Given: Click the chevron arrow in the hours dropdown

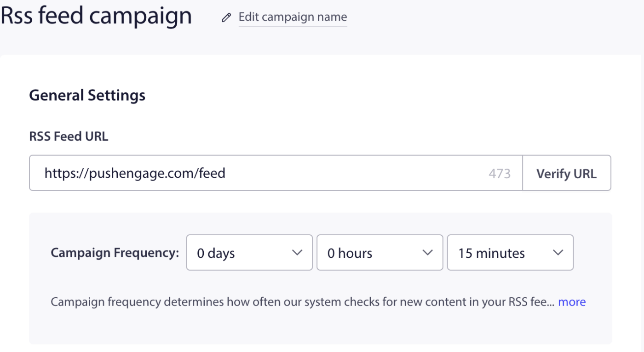Looking at the screenshot, I should click(428, 253).
